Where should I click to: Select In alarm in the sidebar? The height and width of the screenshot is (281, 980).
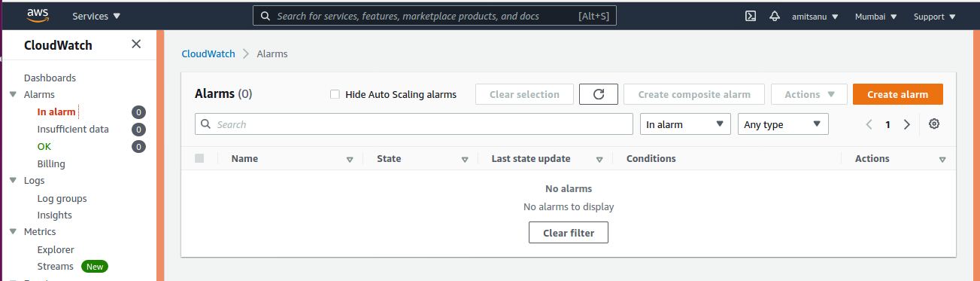click(x=56, y=112)
